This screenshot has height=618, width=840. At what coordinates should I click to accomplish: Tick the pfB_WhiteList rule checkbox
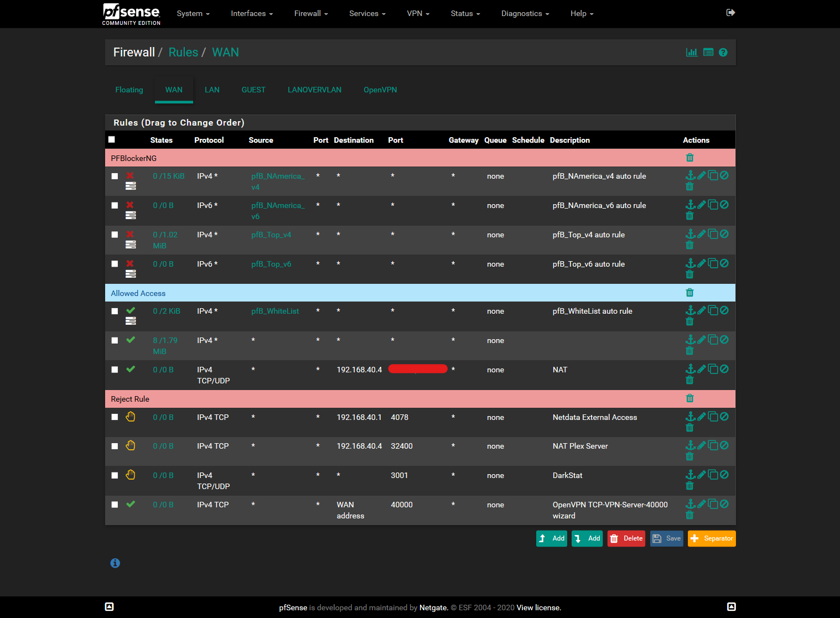[x=115, y=311]
